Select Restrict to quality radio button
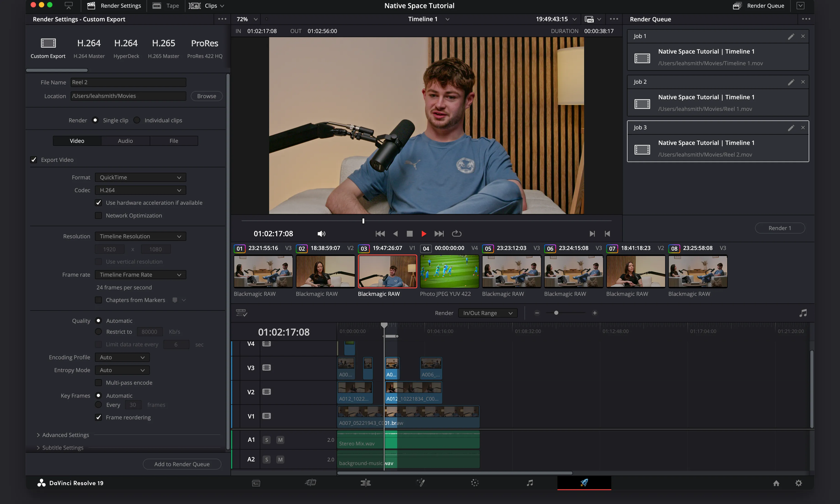 coord(98,331)
